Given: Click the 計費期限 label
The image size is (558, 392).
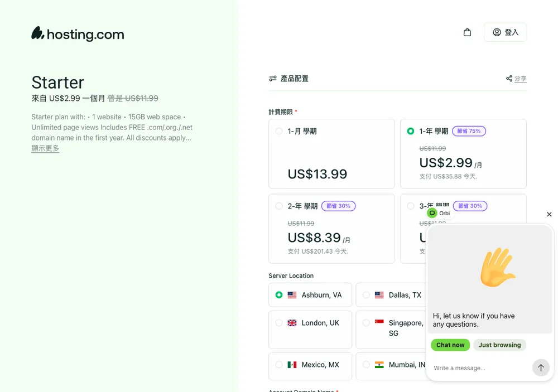Looking at the screenshot, I should pyautogui.click(x=281, y=112).
